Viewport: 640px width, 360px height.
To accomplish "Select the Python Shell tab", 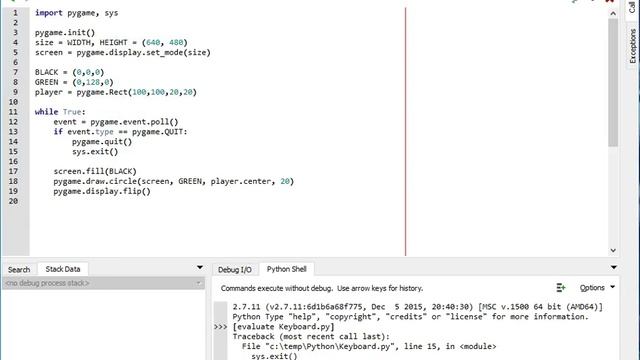I will coord(287,269).
